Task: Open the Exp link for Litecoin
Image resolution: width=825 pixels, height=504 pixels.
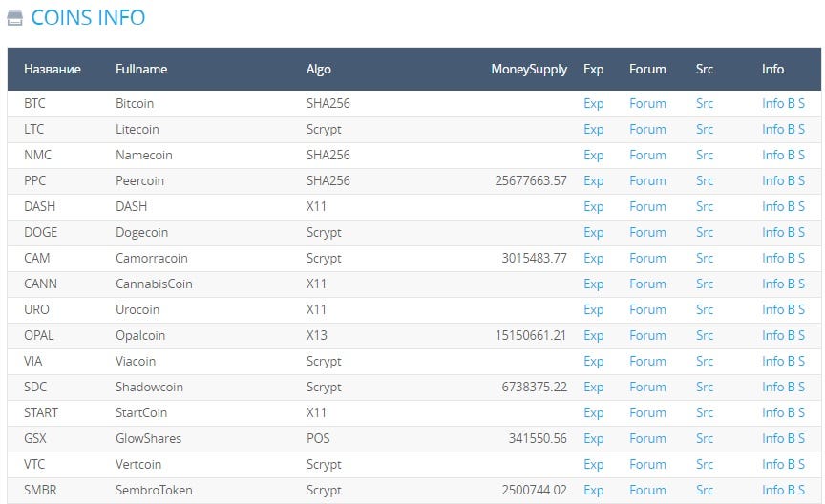Action: pyautogui.click(x=593, y=130)
